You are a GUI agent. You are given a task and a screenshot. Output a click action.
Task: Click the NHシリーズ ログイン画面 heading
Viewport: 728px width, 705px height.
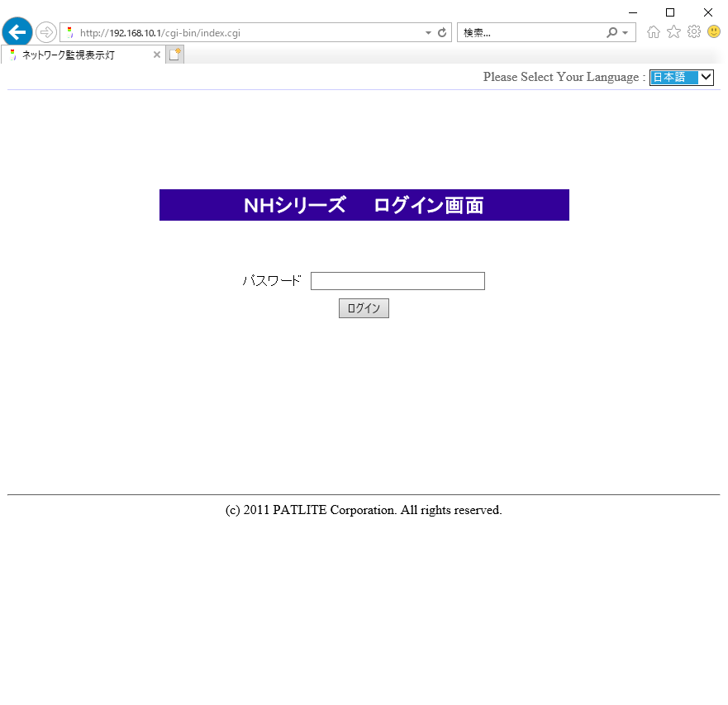point(364,205)
